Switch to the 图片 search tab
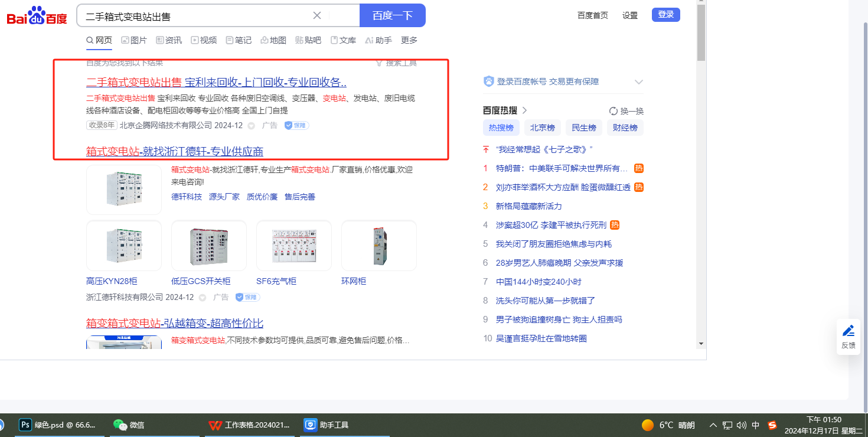The height and width of the screenshot is (437, 868). coord(134,40)
